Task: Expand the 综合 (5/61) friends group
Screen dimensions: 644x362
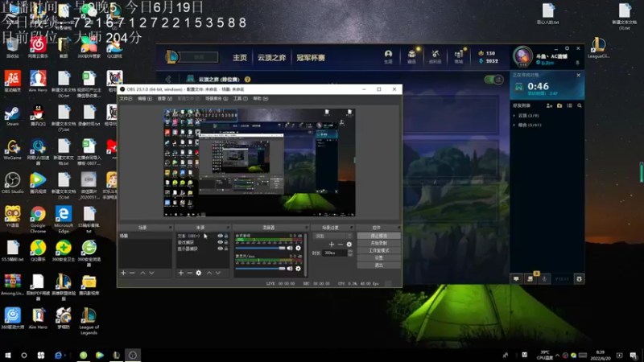Action: tap(514, 125)
